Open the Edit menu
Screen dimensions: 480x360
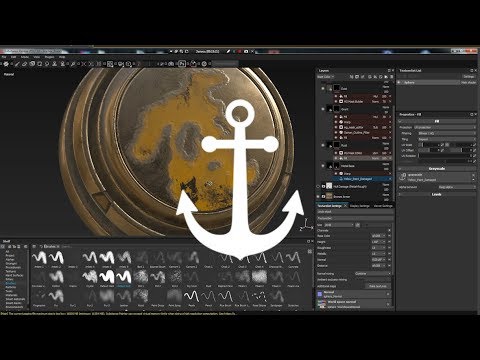(13, 57)
